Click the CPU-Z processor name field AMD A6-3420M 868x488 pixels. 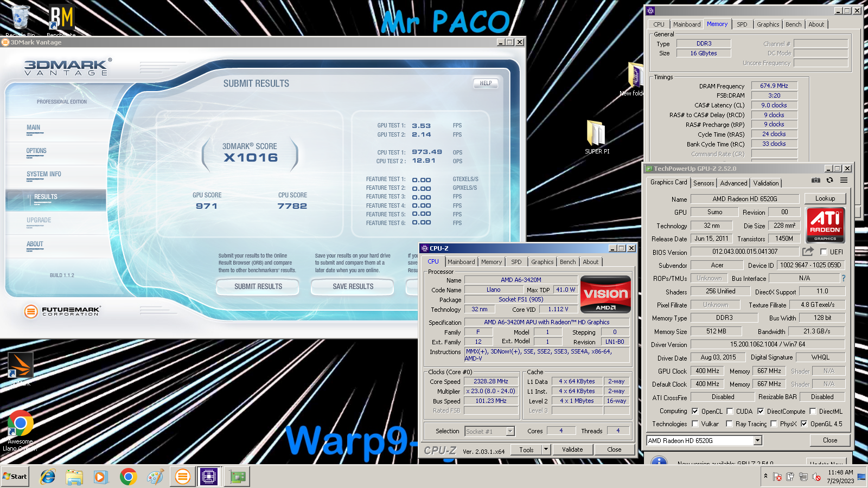coord(521,280)
